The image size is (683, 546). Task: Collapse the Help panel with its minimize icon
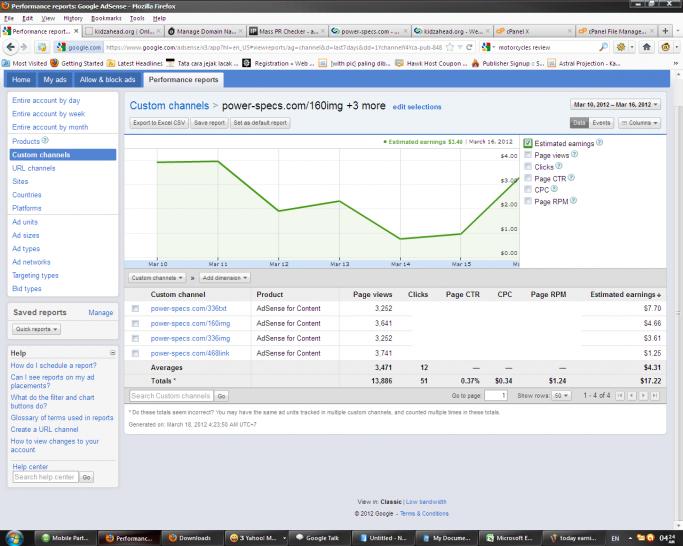click(x=112, y=353)
